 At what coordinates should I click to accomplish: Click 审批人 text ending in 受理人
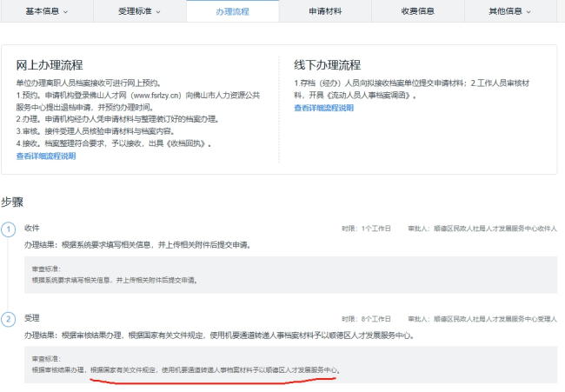tap(482, 319)
